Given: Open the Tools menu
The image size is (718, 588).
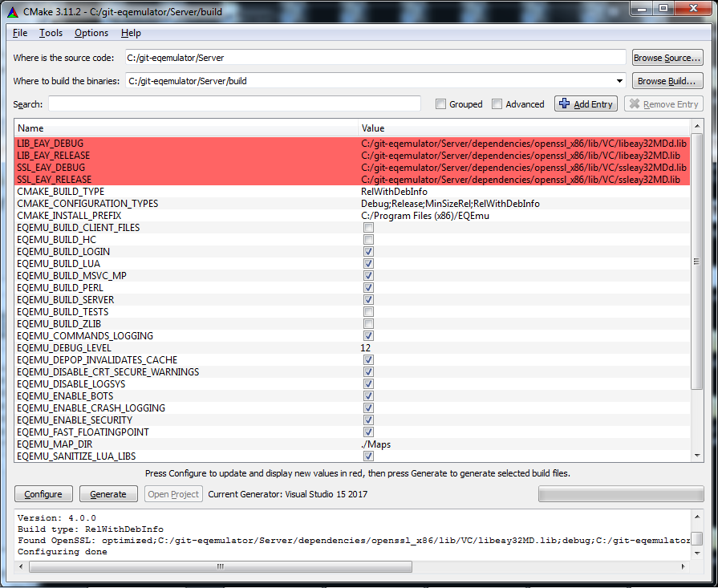Looking at the screenshot, I should click(51, 33).
